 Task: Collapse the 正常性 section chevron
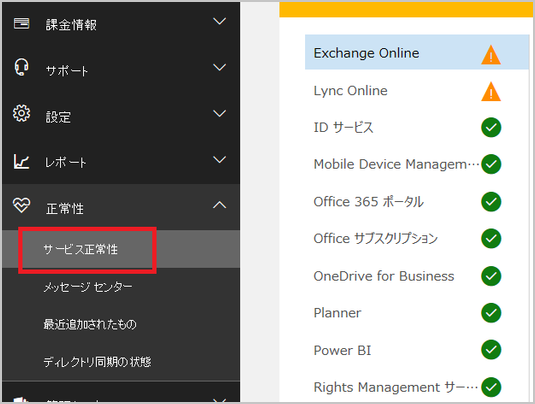219,205
